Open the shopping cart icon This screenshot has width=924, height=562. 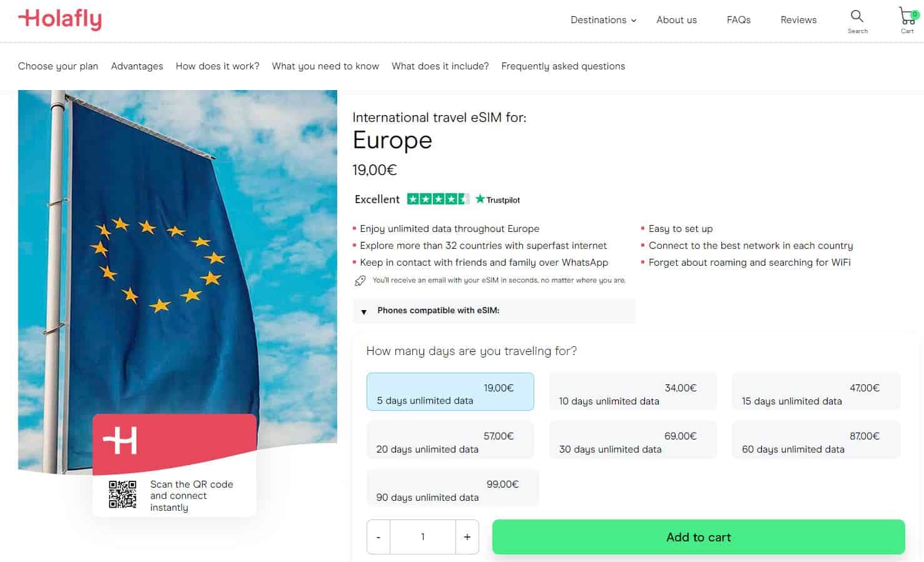(x=906, y=16)
